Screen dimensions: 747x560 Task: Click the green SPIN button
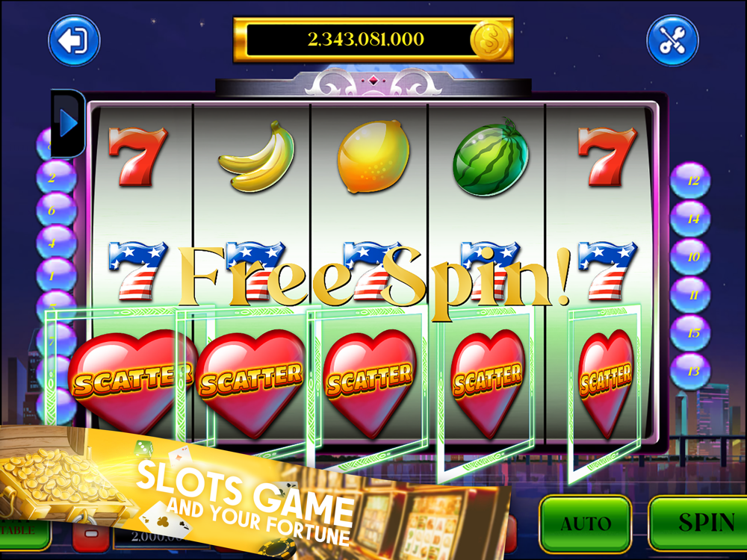tap(698, 523)
